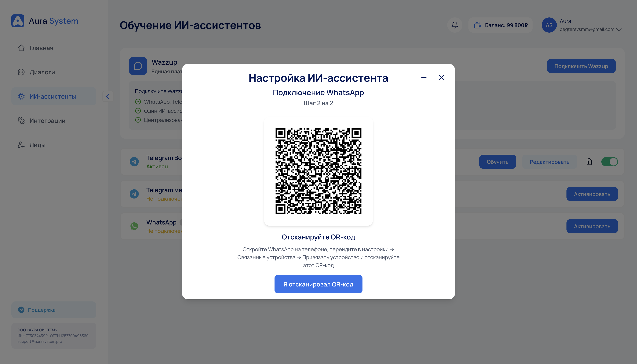Click the Aura System logo icon
This screenshot has height=364, width=637.
[18, 21]
